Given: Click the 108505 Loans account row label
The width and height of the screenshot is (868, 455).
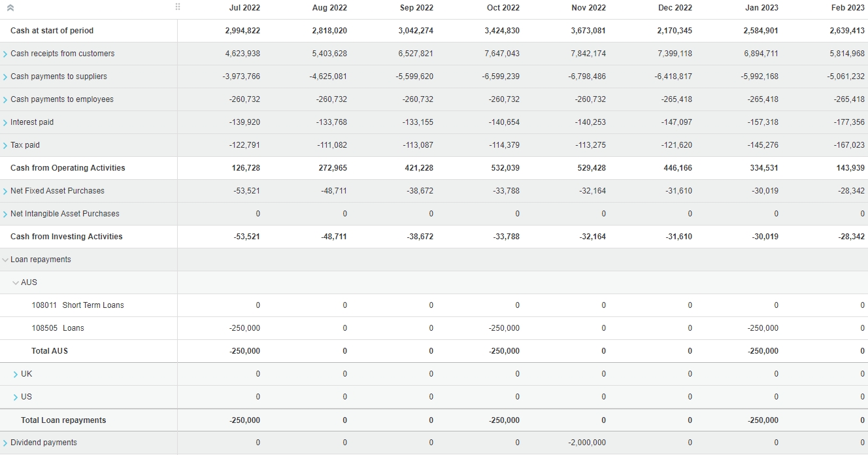Looking at the screenshot, I should pos(58,328).
